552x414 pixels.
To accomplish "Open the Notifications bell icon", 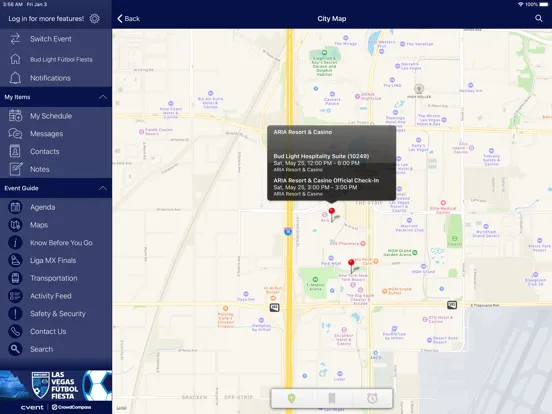I will coord(15,78).
